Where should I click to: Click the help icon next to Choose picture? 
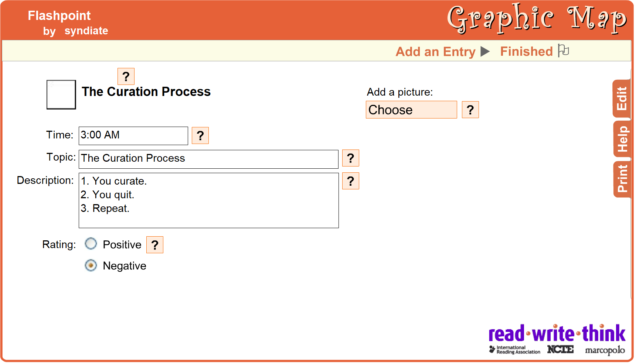tap(470, 110)
